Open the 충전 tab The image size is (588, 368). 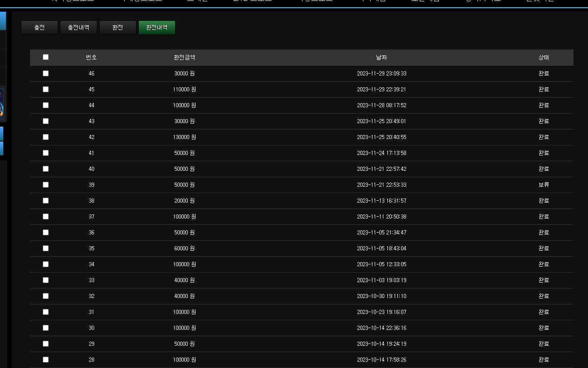(40, 28)
